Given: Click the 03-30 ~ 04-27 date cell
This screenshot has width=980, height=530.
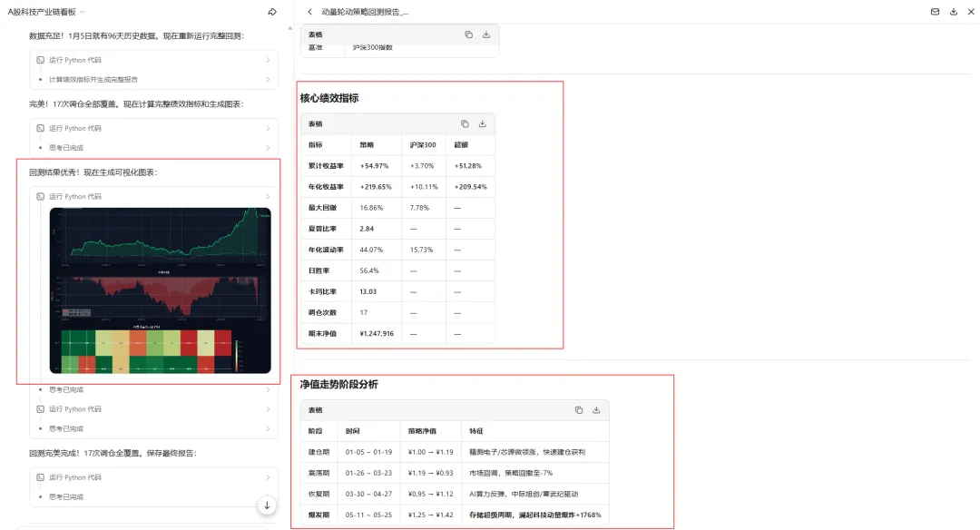Looking at the screenshot, I should [x=368, y=494].
